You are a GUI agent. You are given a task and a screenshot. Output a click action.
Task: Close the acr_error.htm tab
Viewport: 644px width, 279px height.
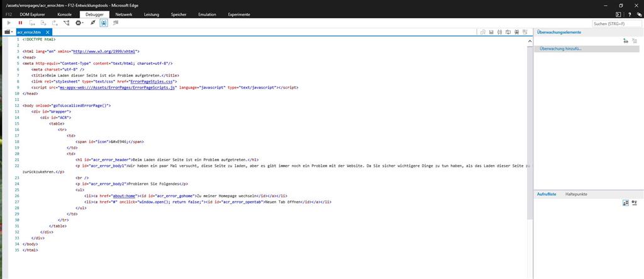[x=48, y=32]
